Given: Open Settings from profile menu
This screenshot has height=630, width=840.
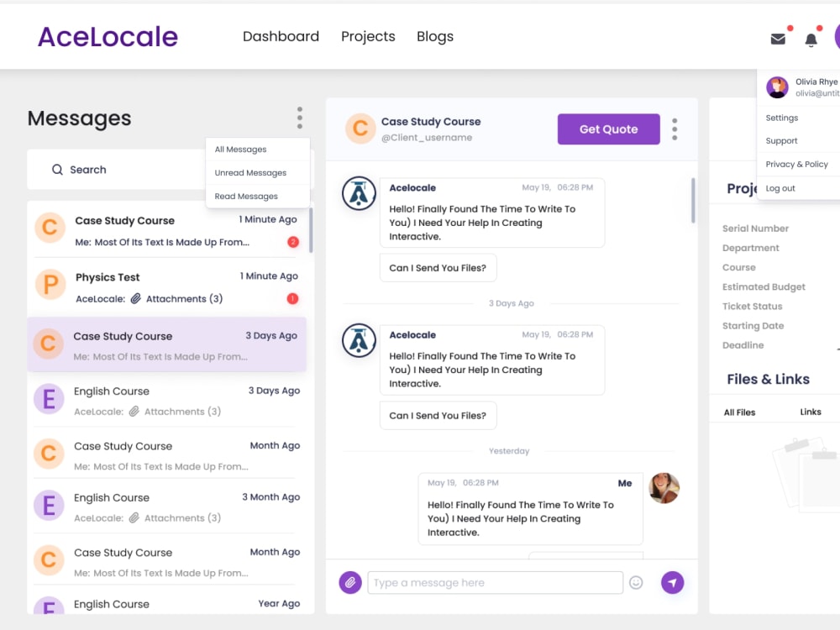Looking at the screenshot, I should [781, 118].
